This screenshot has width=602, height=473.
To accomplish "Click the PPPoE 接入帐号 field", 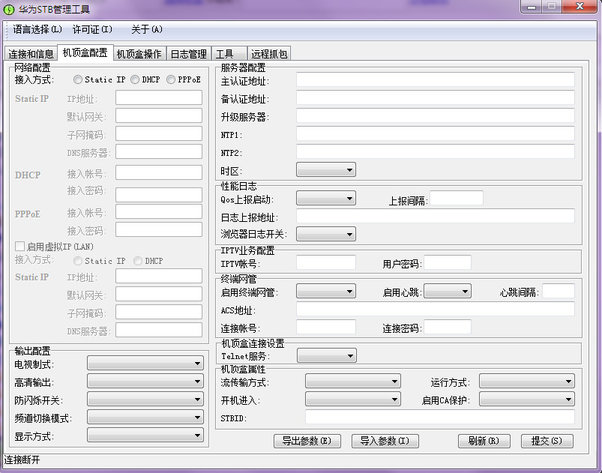I will pyautogui.click(x=159, y=212).
